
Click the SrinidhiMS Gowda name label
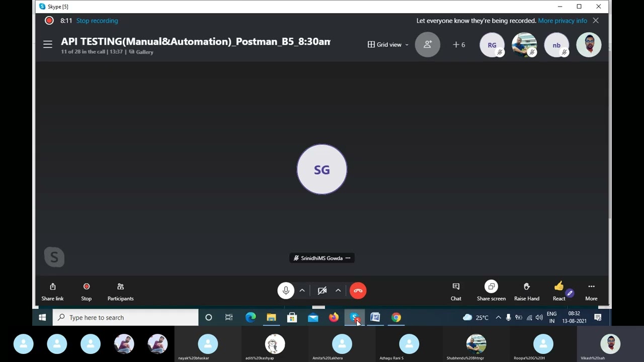pyautogui.click(x=321, y=258)
